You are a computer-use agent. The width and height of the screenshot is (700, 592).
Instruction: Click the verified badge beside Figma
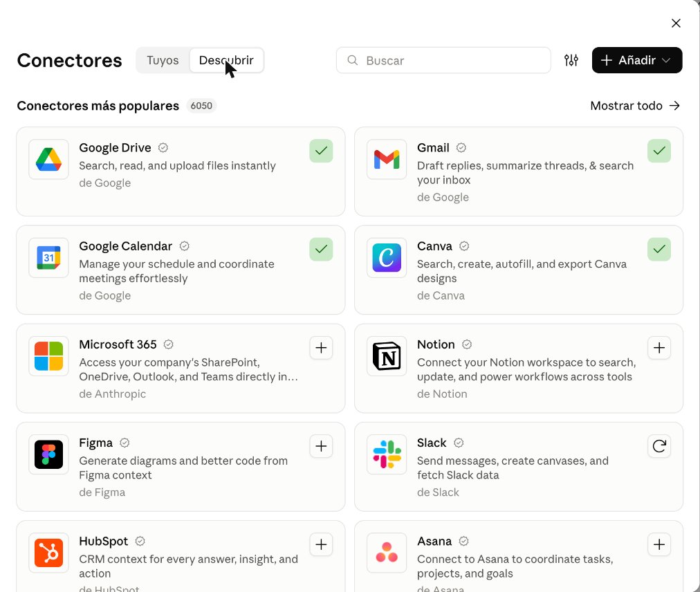click(125, 443)
